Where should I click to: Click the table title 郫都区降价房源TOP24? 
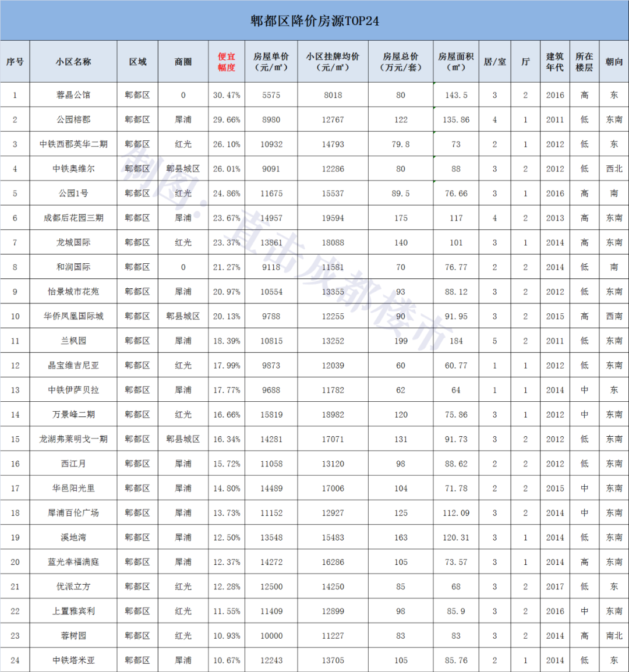coord(314,20)
